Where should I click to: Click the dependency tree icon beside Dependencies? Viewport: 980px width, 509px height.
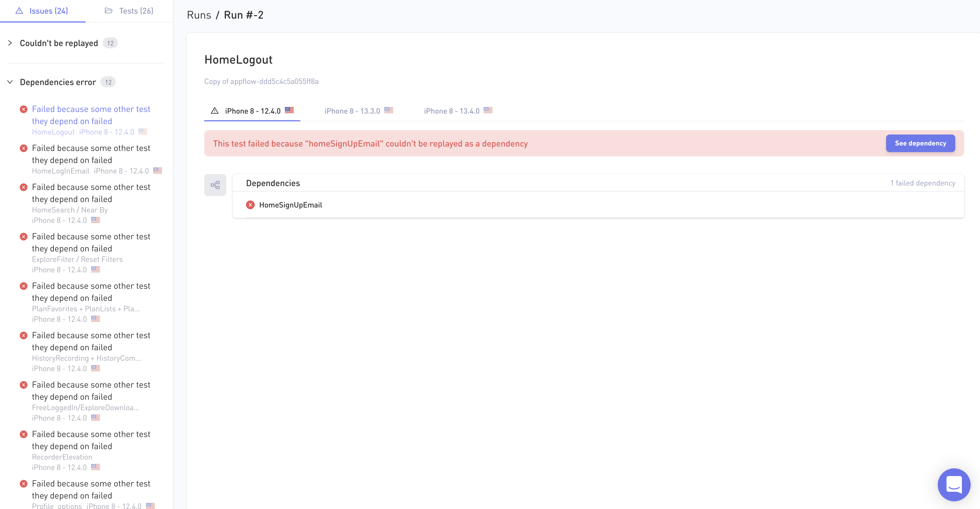point(215,185)
